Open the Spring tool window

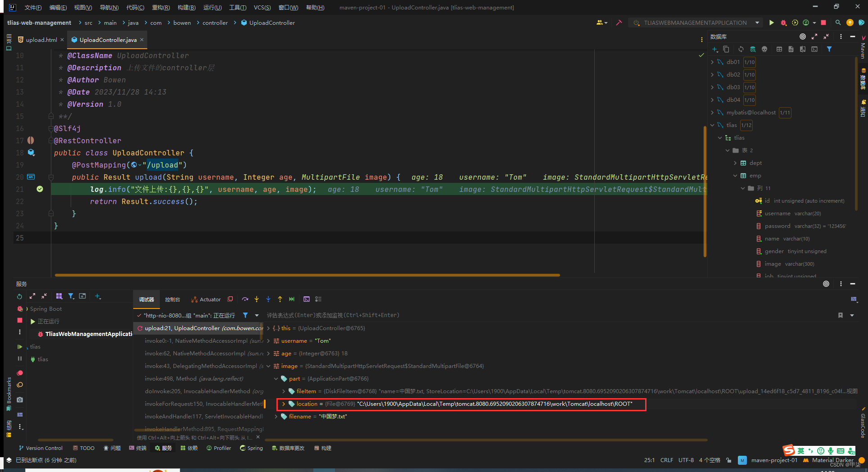click(x=251, y=448)
